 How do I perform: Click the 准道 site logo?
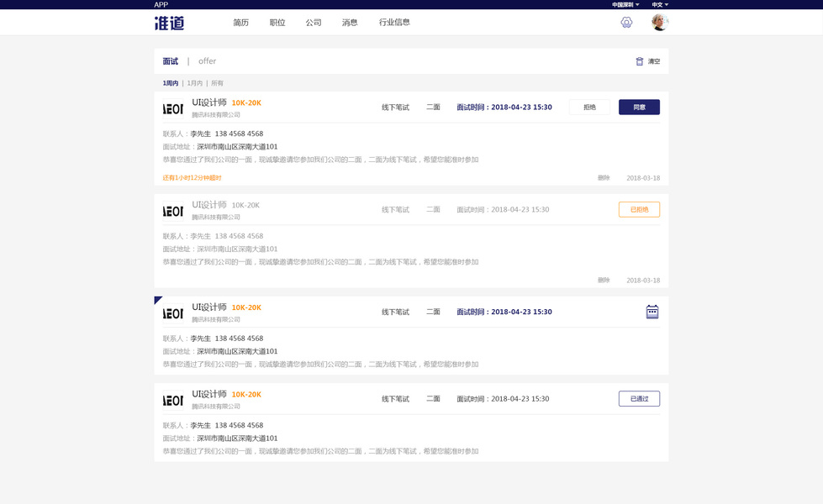169,24
